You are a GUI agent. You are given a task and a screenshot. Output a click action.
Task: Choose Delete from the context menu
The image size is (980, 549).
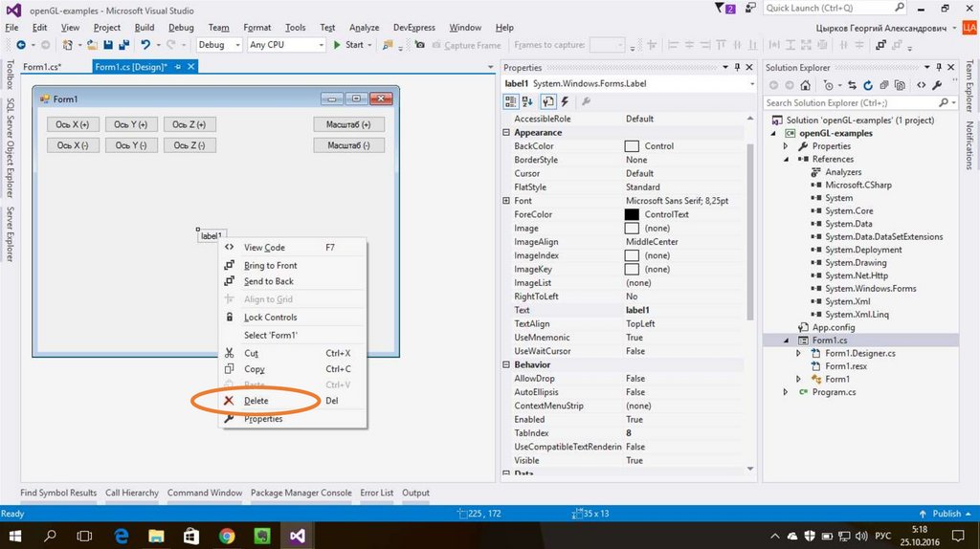[256, 401]
